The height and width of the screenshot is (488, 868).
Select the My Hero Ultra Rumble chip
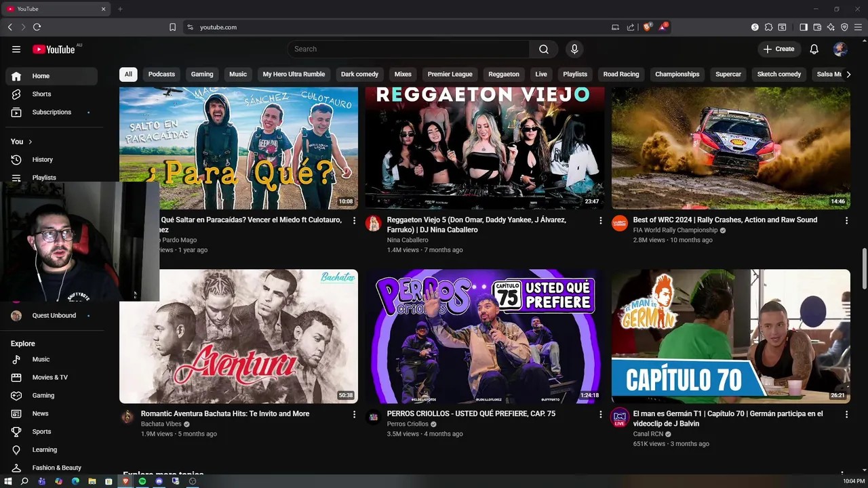294,75
